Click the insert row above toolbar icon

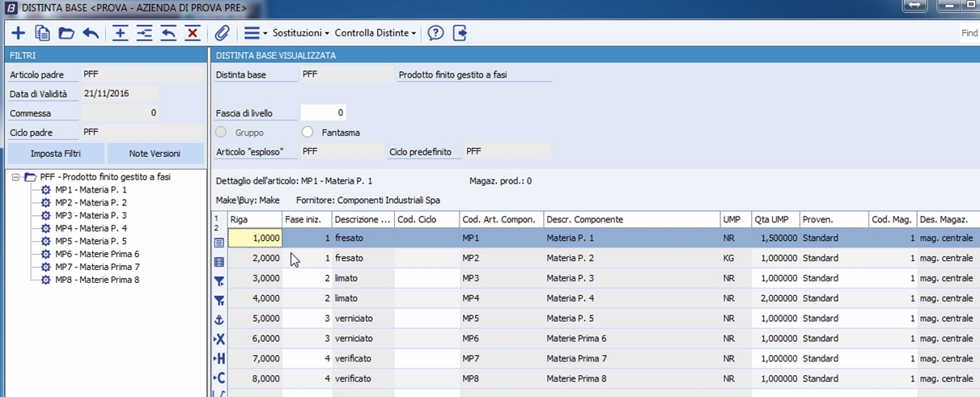click(x=120, y=33)
